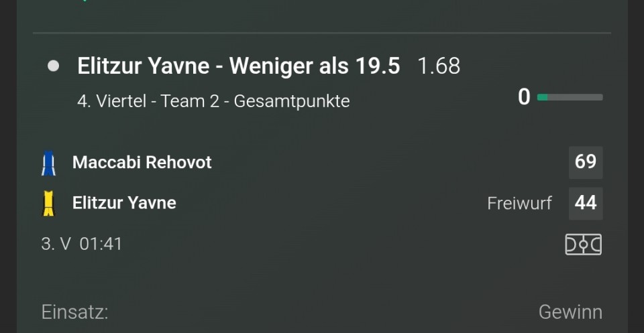This screenshot has height=333, width=644.
Task: Click the current points count 0
Action: pos(524,98)
